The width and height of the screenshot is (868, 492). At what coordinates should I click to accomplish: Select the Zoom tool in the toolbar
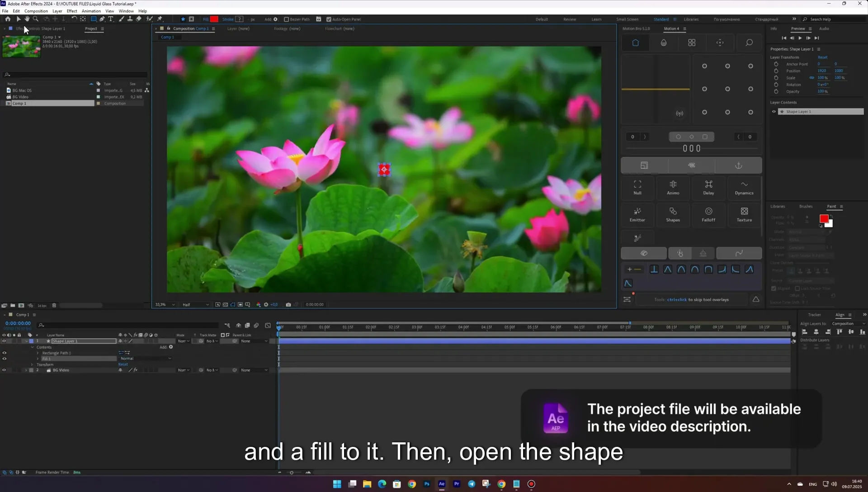36,19
